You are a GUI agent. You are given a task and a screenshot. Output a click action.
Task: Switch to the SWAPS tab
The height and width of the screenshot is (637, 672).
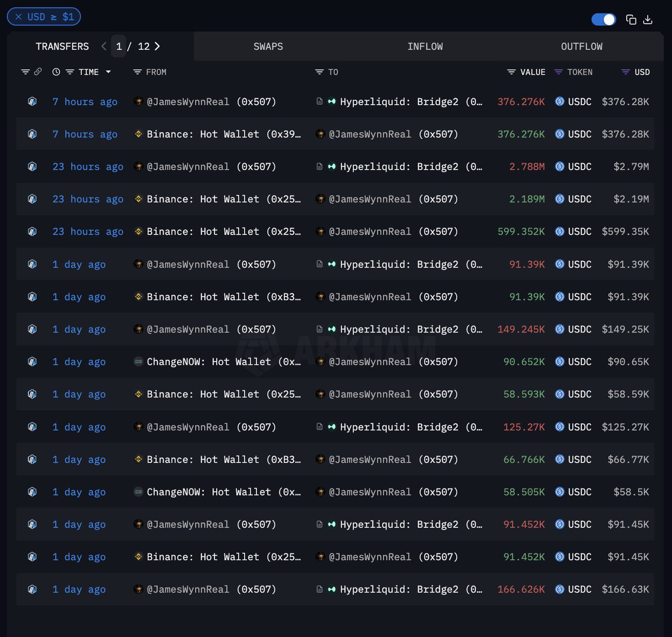click(x=268, y=46)
